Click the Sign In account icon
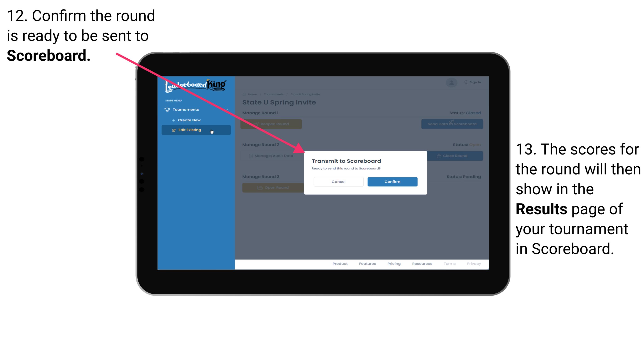Image resolution: width=644 pixels, height=346 pixels. pos(452,83)
